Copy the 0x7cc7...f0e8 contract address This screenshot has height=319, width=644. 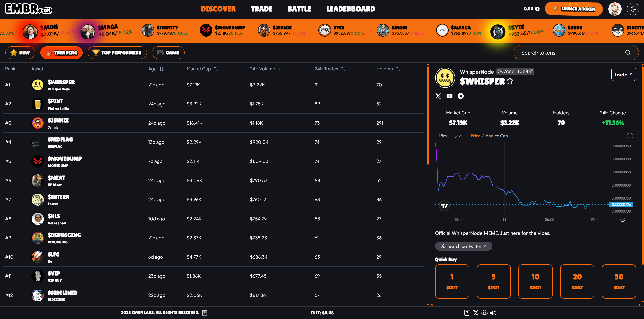point(531,72)
